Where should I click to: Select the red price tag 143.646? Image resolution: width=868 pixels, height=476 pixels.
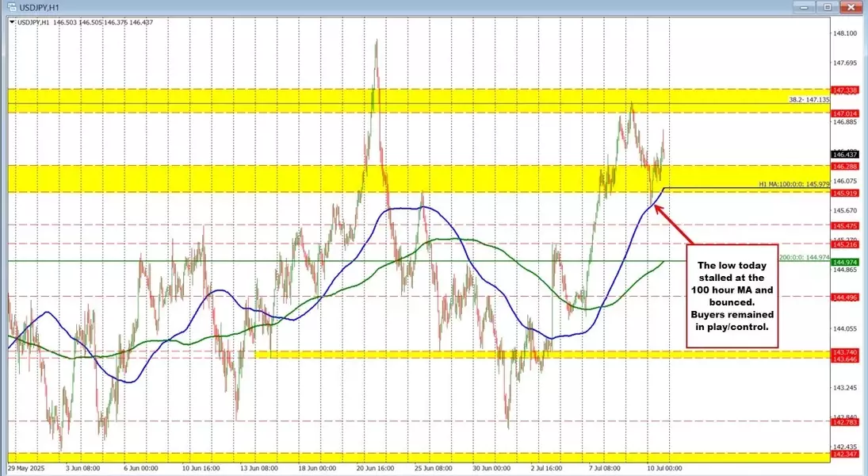click(845, 359)
